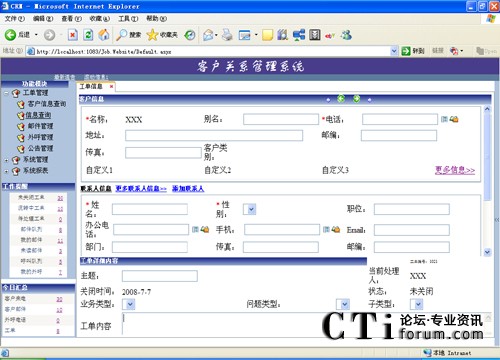Expand the 系统管理 tree node
Screen dimensions: 500x360
pyautogui.click(x=6, y=160)
